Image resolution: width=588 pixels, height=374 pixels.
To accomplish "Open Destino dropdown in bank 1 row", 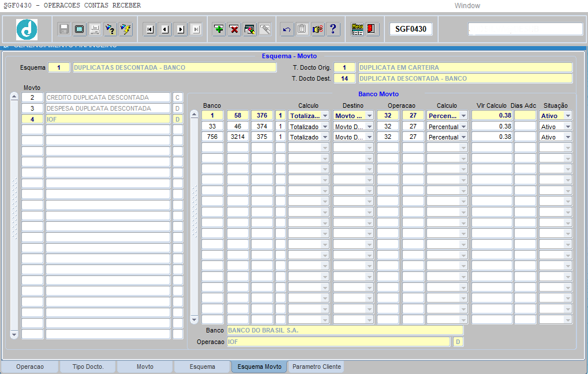I will [370, 116].
